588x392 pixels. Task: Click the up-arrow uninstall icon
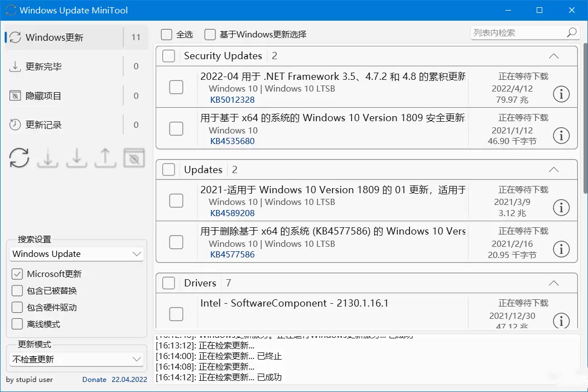tap(105, 157)
